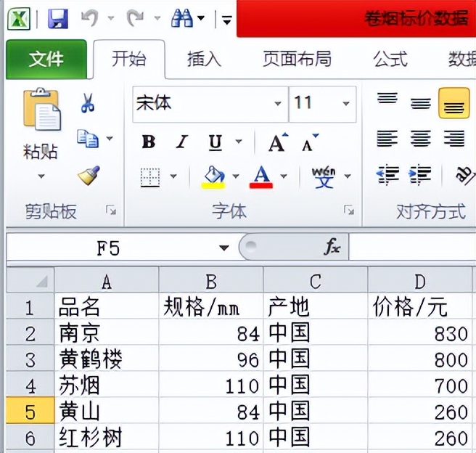The width and height of the screenshot is (476, 453).
Task: Align text to the left
Action: [x=387, y=139]
